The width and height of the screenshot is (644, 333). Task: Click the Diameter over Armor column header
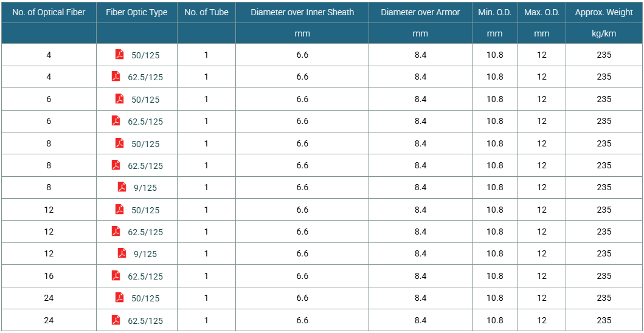(x=420, y=12)
